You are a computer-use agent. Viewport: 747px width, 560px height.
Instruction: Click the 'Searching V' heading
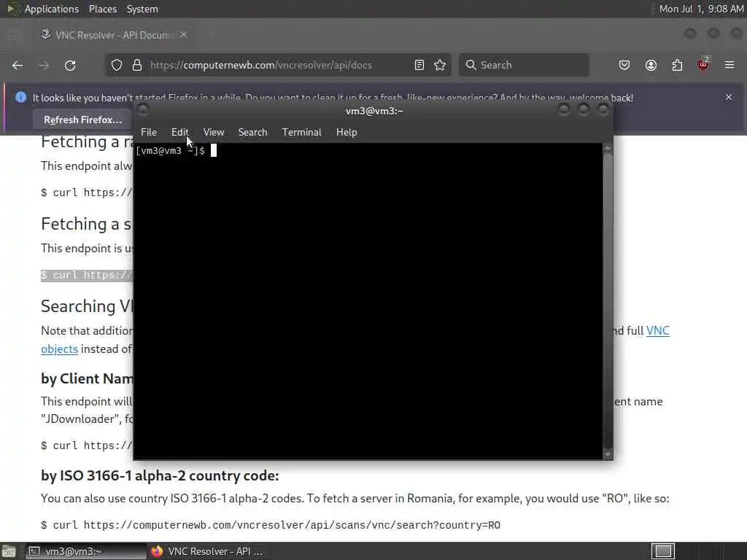point(87,306)
